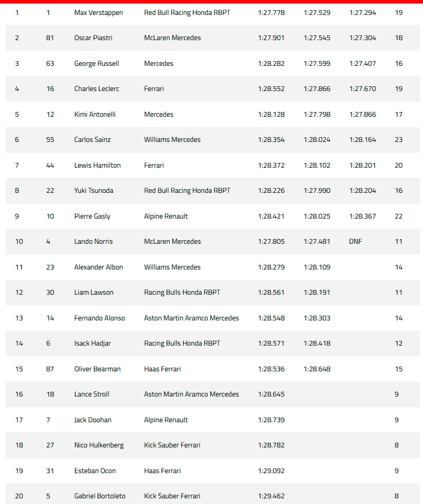The width and height of the screenshot is (423, 504).
Task: Click Pierre Gasly's name
Action: [92, 217]
